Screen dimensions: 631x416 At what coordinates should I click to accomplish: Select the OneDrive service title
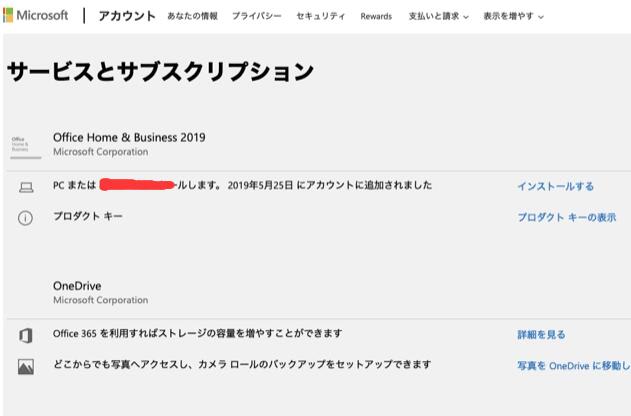(x=77, y=286)
